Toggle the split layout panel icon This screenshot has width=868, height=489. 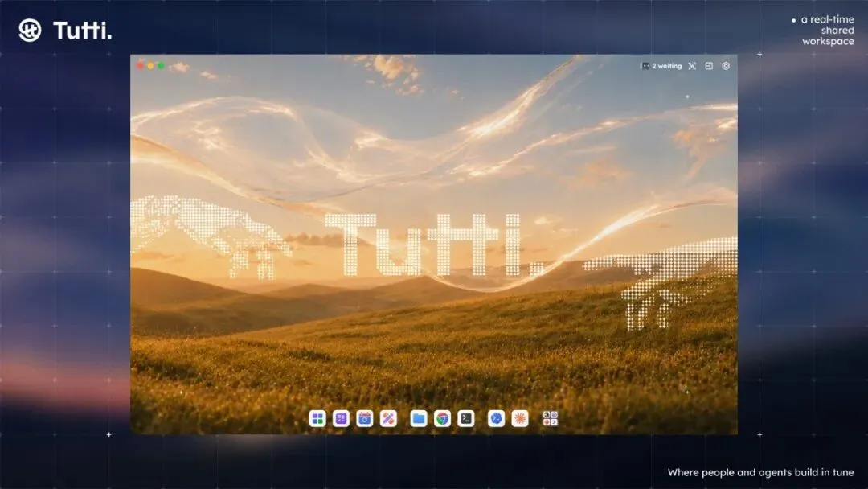(x=709, y=66)
